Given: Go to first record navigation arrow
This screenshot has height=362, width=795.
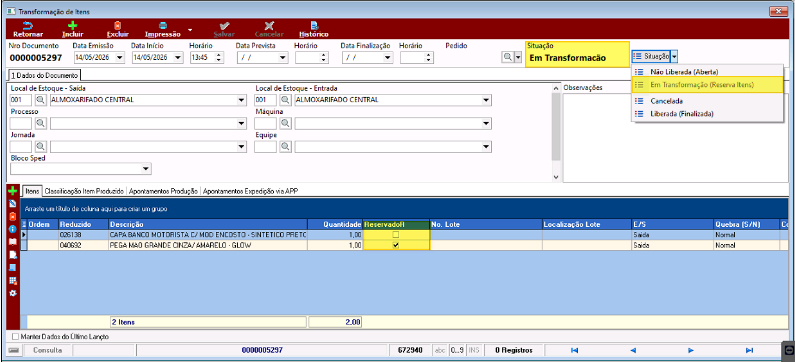Looking at the screenshot, I should (x=574, y=350).
